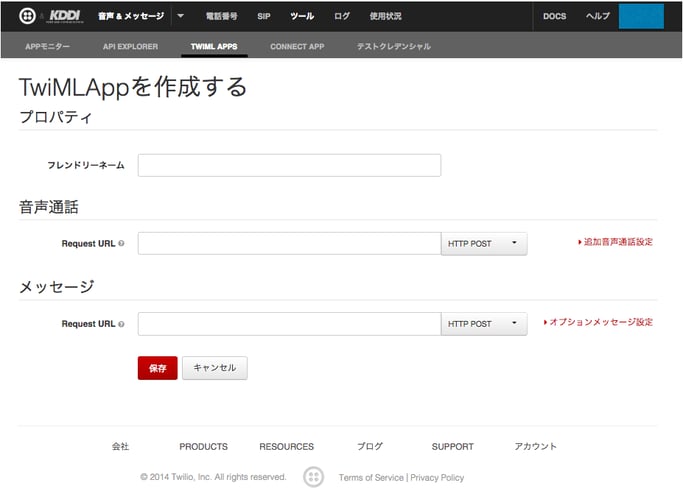This screenshot has width=683, height=491.
Task: Click the Twilio logo icon in the header
Action: pos(27,16)
